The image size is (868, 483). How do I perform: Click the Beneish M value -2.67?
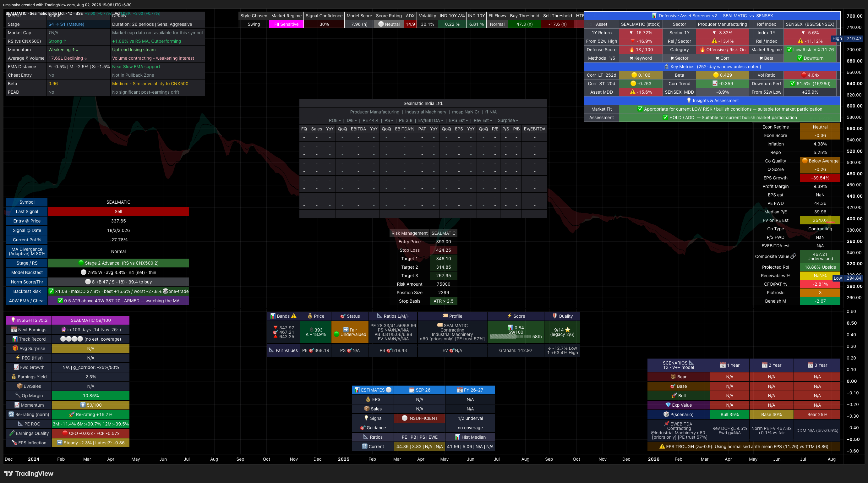point(820,301)
